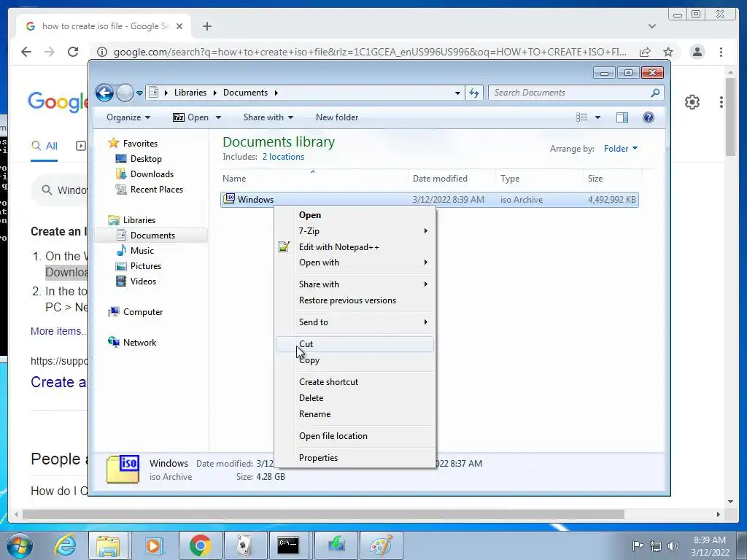This screenshot has width=747, height=560.
Task: Open the view options dropdown arrow
Action: [x=597, y=117]
